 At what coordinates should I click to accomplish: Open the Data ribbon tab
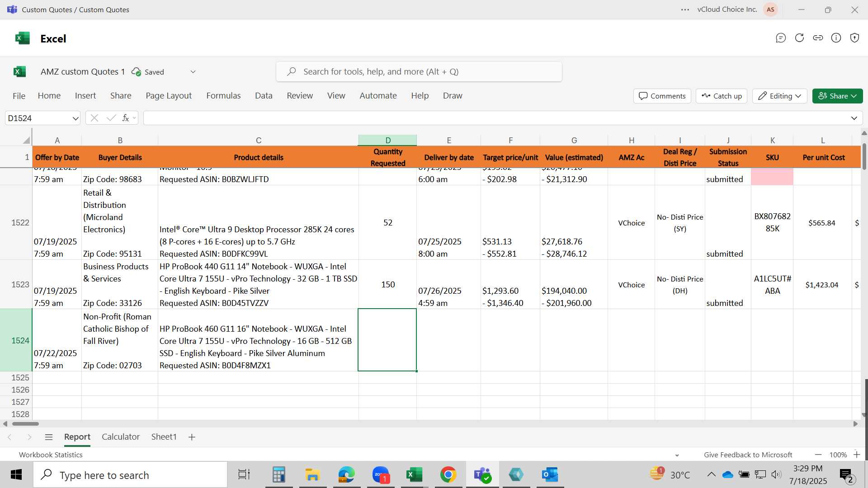click(264, 96)
